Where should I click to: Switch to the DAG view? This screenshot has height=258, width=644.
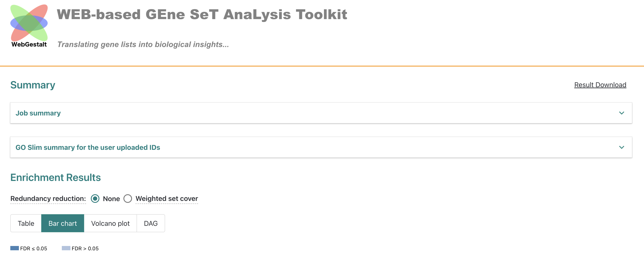pyautogui.click(x=150, y=223)
